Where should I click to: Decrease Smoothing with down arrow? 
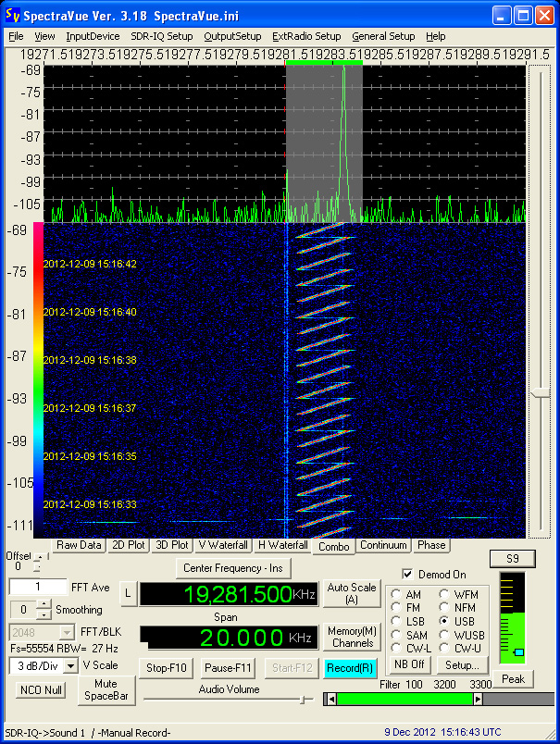click(x=44, y=614)
